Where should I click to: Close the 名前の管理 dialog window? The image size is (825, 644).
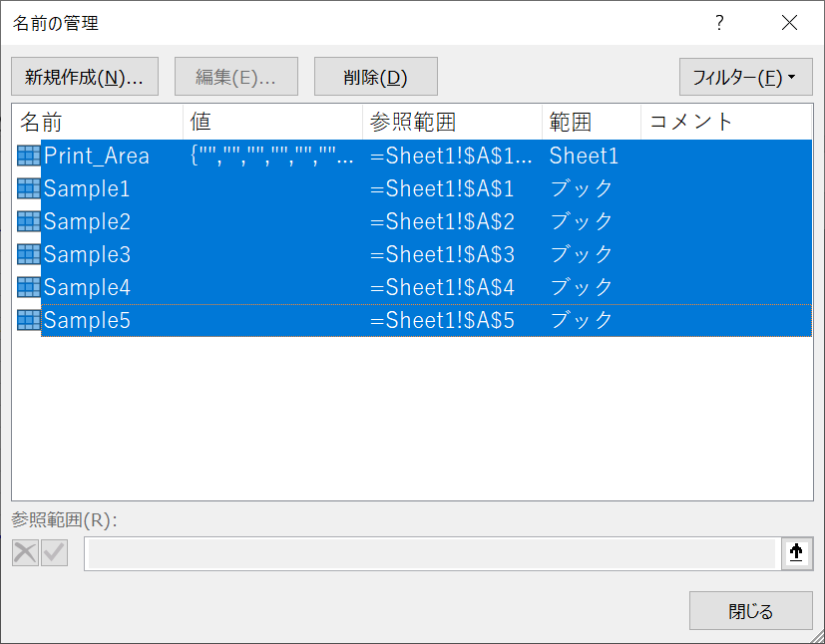pyautogui.click(x=789, y=23)
